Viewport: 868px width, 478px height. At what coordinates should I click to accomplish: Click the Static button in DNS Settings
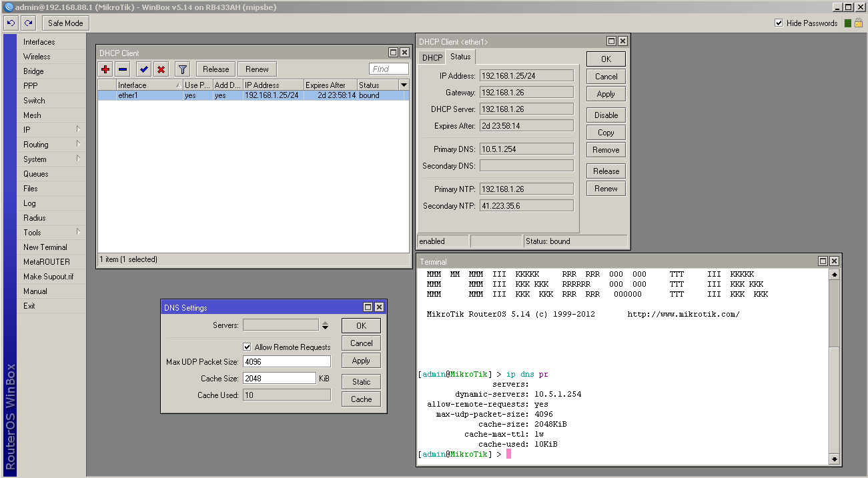click(361, 382)
